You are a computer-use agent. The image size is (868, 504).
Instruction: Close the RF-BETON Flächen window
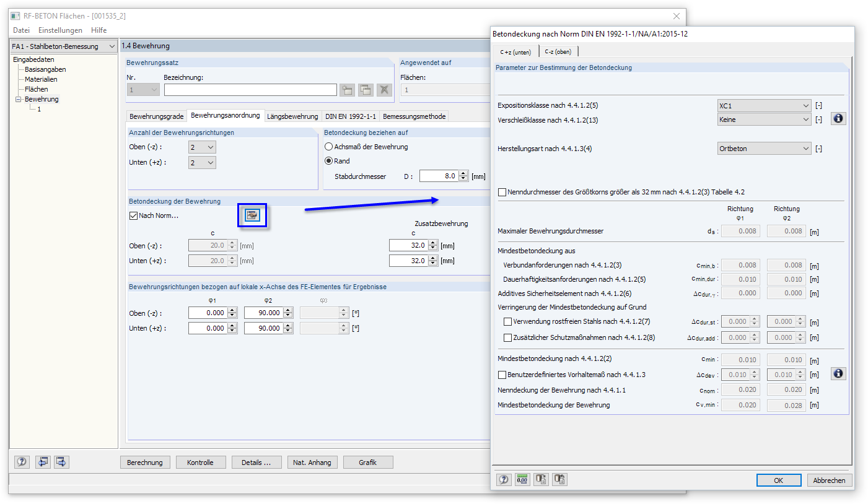coord(675,15)
